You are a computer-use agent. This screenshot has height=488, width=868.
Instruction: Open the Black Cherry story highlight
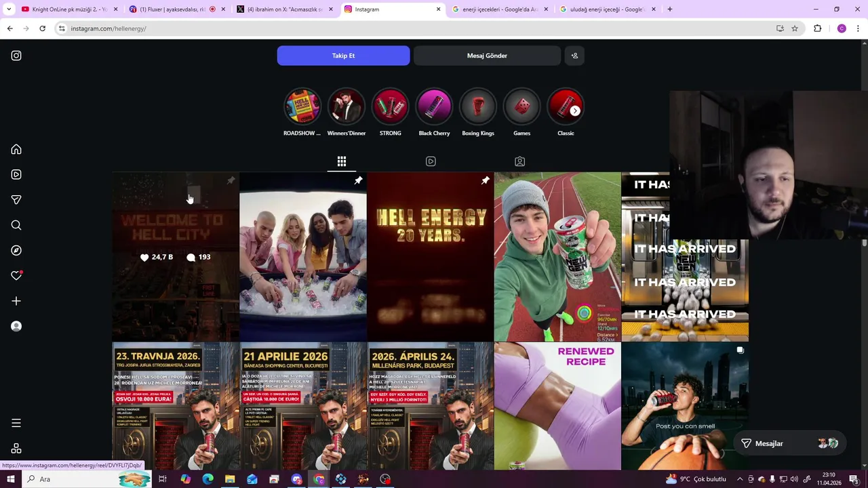pyautogui.click(x=434, y=113)
